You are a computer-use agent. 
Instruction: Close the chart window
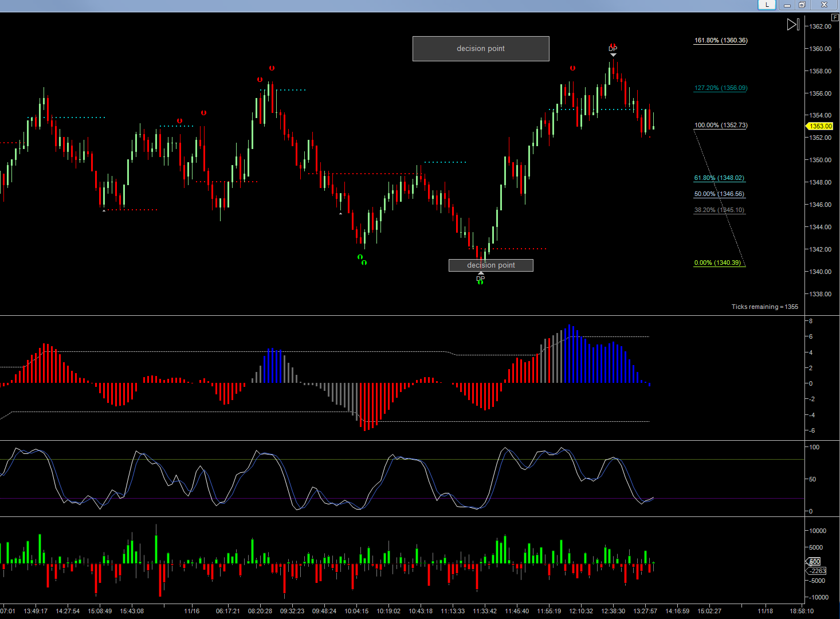825,5
